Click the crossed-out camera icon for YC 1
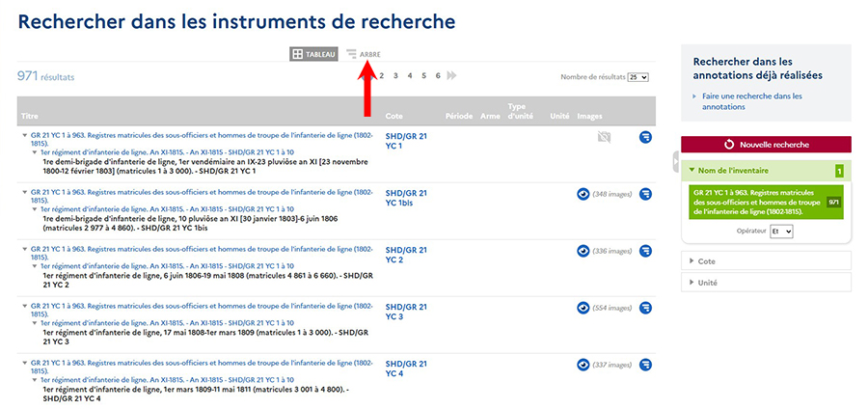The image size is (868, 409). pos(604,138)
